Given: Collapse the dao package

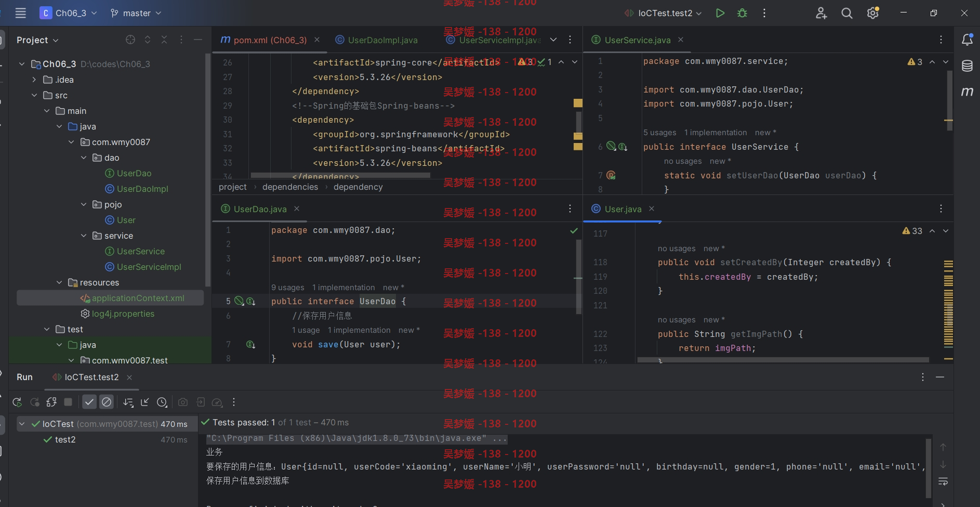Looking at the screenshot, I should point(84,158).
